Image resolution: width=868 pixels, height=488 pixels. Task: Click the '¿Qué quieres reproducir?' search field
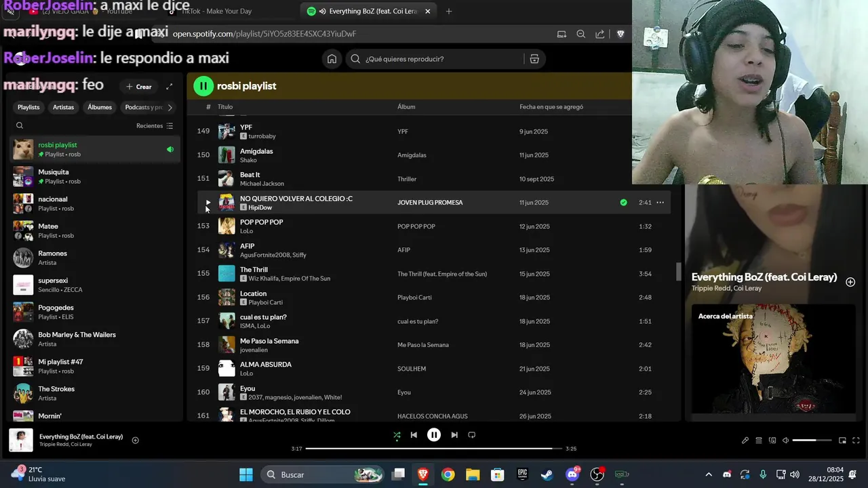pos(444,59)
